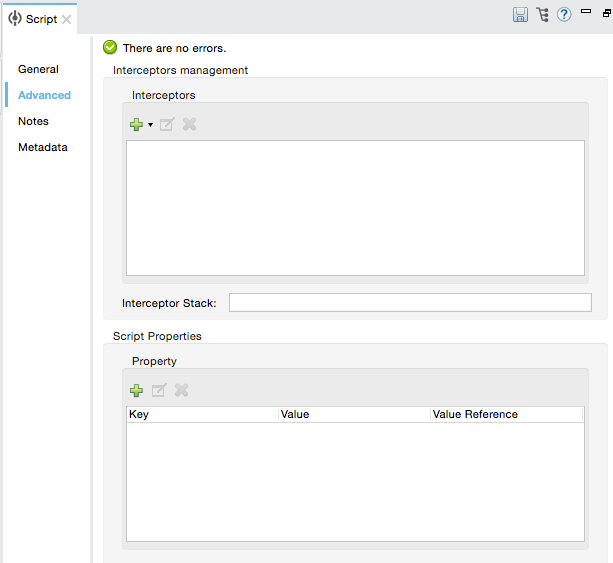Add a new interceptor with green plus
613x563 pixels.
tap(136, 125)
